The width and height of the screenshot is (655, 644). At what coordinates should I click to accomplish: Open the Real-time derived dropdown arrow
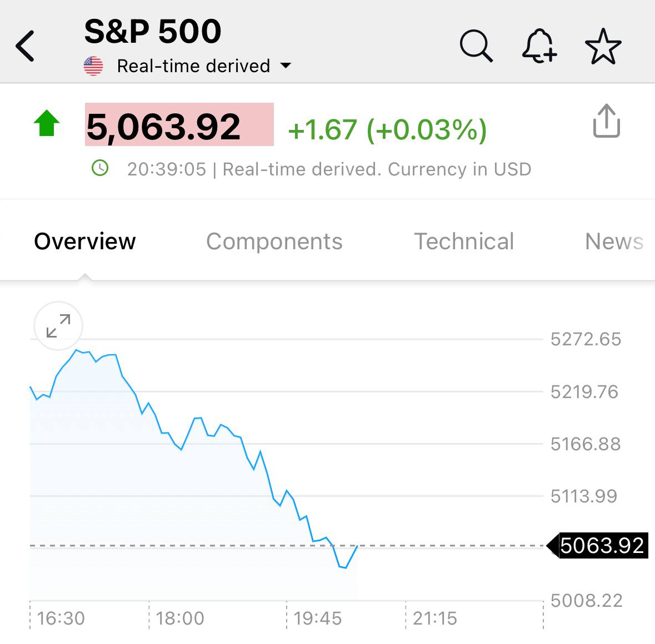point(286,66)
